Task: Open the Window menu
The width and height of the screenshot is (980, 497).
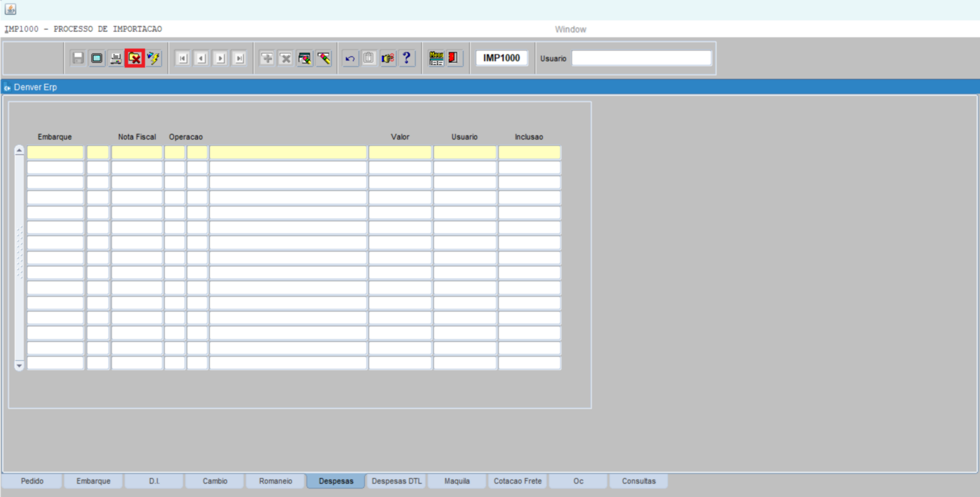Action: tap(570, 30)
